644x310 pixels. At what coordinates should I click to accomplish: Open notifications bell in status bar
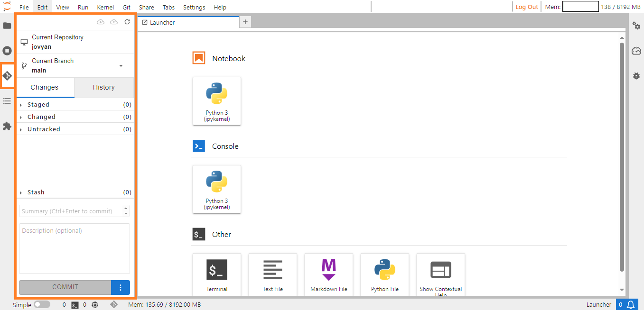[x=631, y=304]
